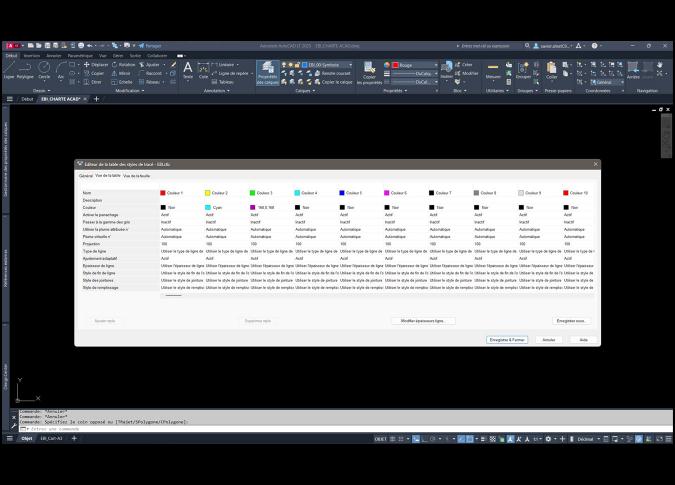675x485 pixels.
Task: Select the Ligne drawing tool
Action: pos(9,70)
